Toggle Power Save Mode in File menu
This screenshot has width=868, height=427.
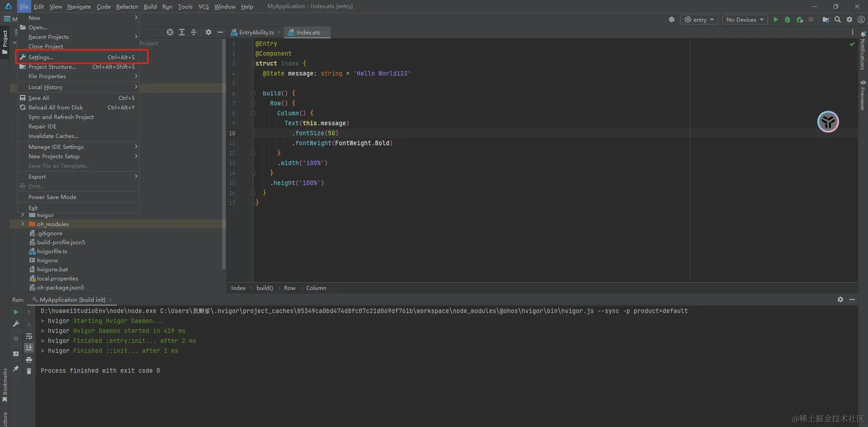point(52,197)
